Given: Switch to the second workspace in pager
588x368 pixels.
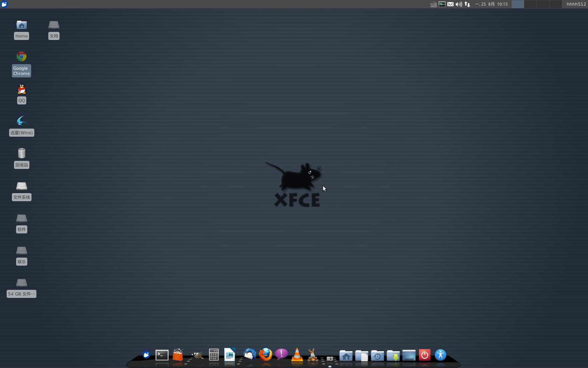Looking at the screenshot, I should pos(530,4).
